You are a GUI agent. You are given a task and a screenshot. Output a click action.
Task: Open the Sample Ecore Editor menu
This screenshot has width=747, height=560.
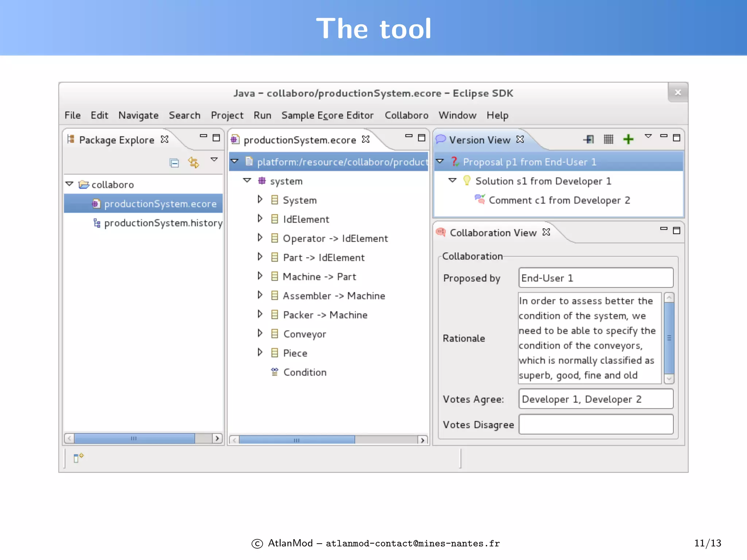coord(327,115)
